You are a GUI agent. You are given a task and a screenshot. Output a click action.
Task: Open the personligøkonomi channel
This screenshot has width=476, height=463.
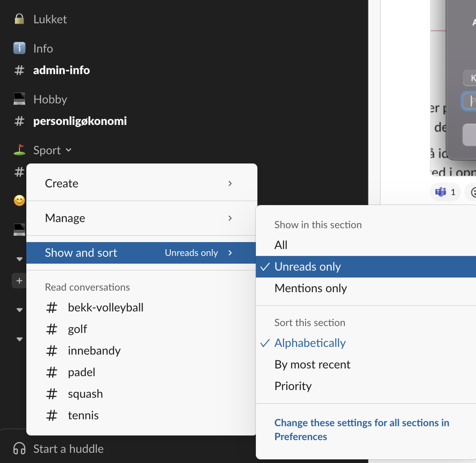pyautogui.click(x=80, y=121)
